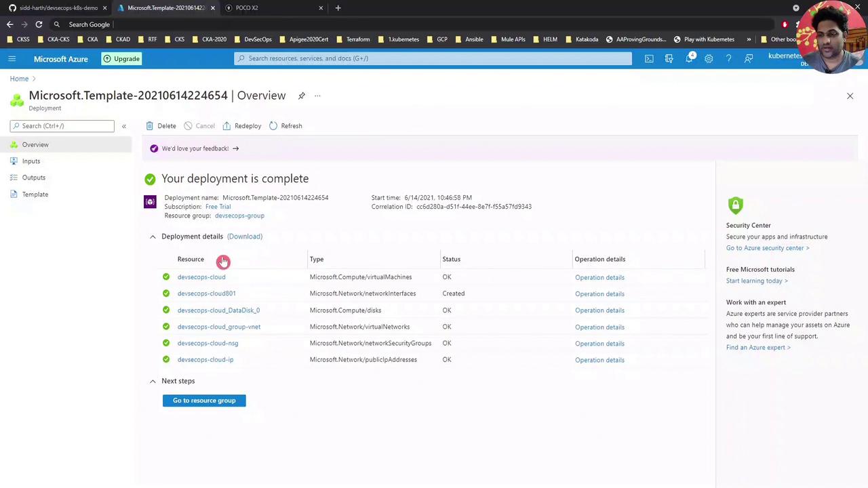Open the Start learning today link
The height and width of the screenshot is (488, 868).
[x=757, y=281]
